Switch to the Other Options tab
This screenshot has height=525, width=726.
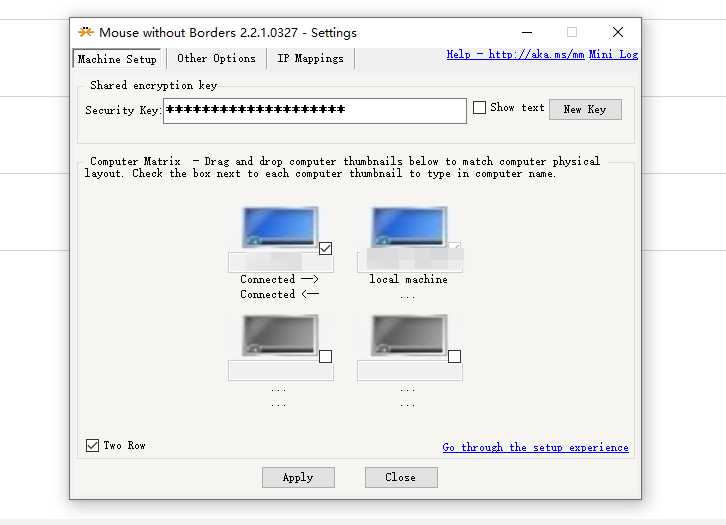click(x=216, y=58)
